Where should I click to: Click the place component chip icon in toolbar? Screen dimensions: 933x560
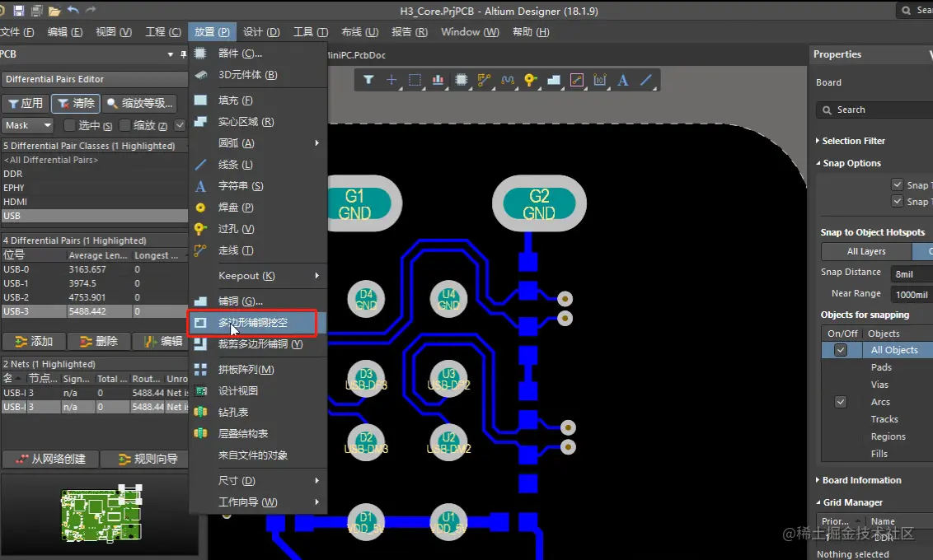click(462, 80)
